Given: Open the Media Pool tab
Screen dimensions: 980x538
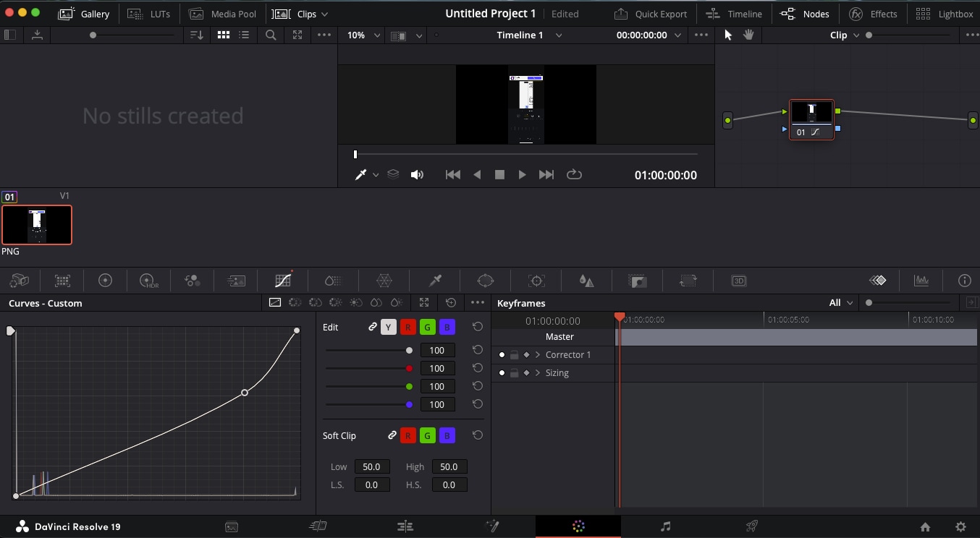Looking at the screenshot, I should [223, 14].
